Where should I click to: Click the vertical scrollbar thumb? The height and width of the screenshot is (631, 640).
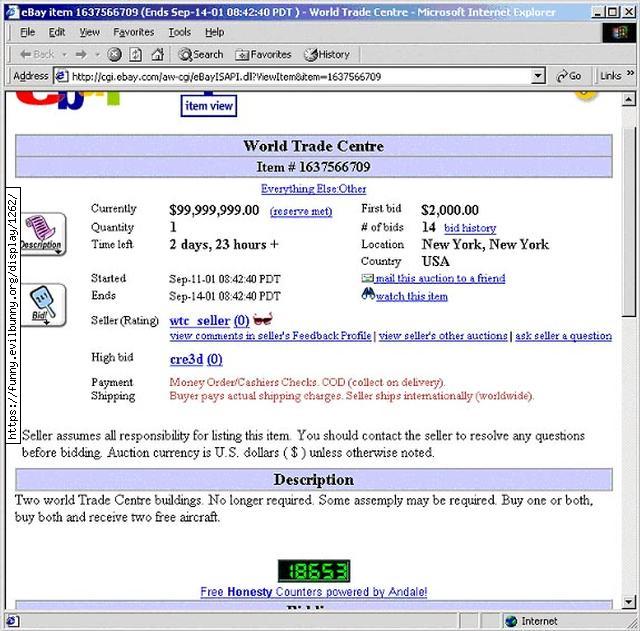click(x=629, y=222)
